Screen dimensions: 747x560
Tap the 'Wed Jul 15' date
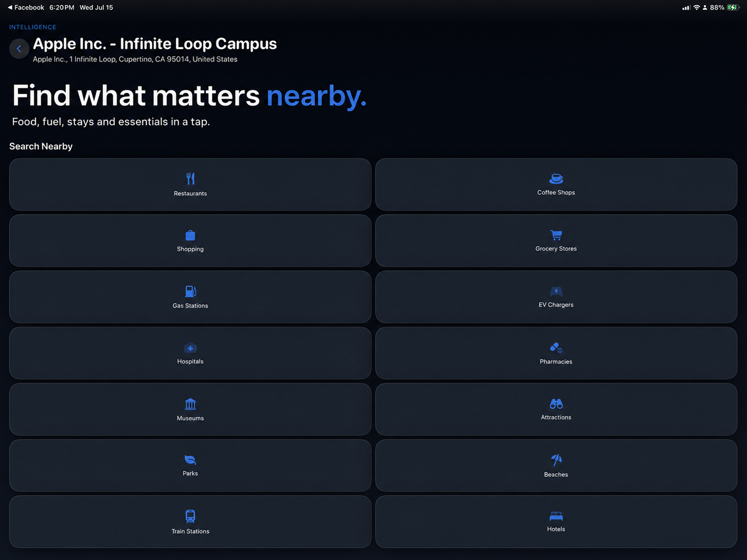96,7
